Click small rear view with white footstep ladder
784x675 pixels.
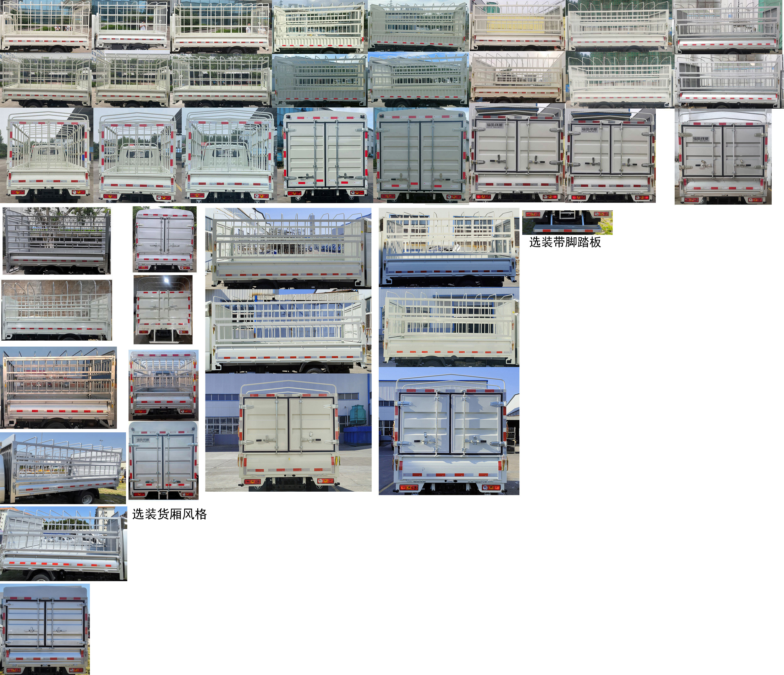pos(163,310)
